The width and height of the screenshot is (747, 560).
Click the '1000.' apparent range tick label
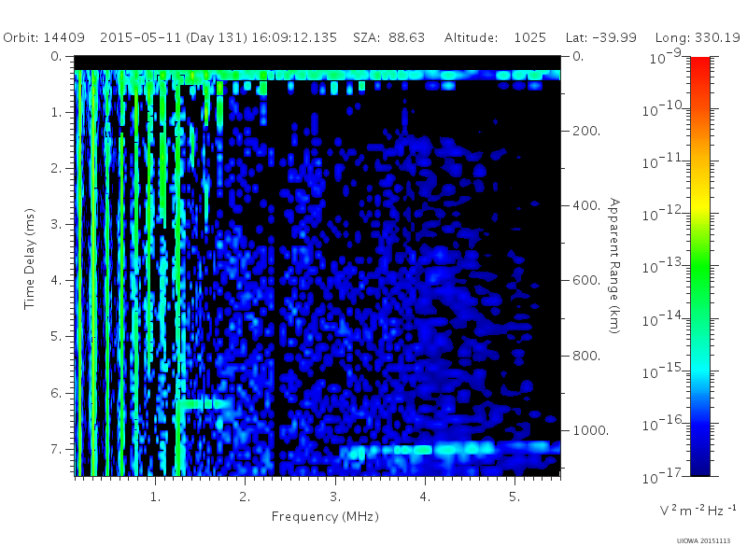[591, 430]
